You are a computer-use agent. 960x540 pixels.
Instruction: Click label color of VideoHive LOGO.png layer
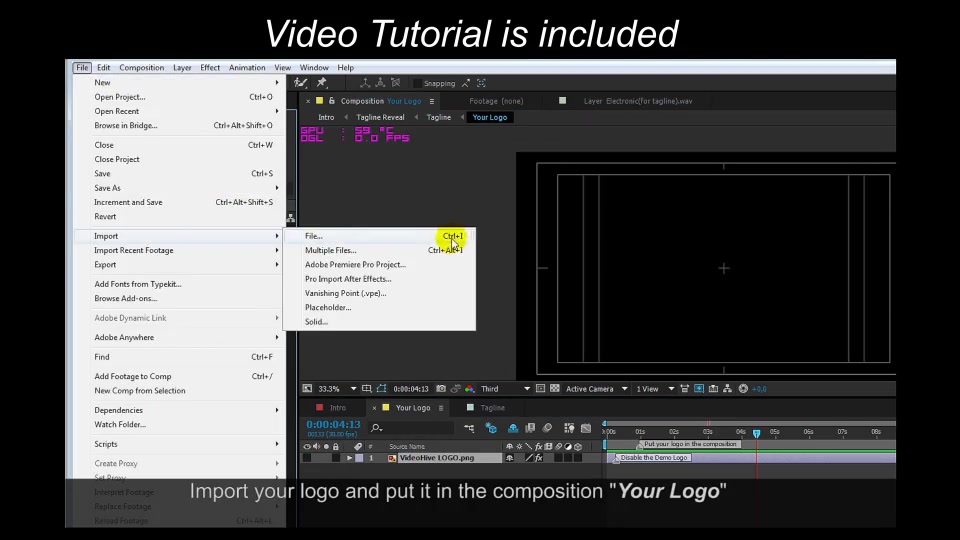coord(359,458)
